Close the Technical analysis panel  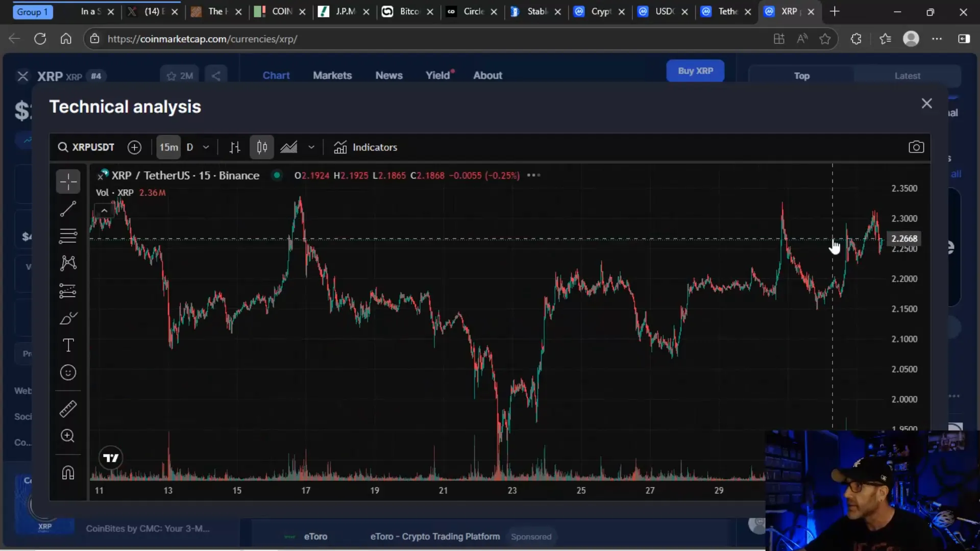[x=927, y=104]
